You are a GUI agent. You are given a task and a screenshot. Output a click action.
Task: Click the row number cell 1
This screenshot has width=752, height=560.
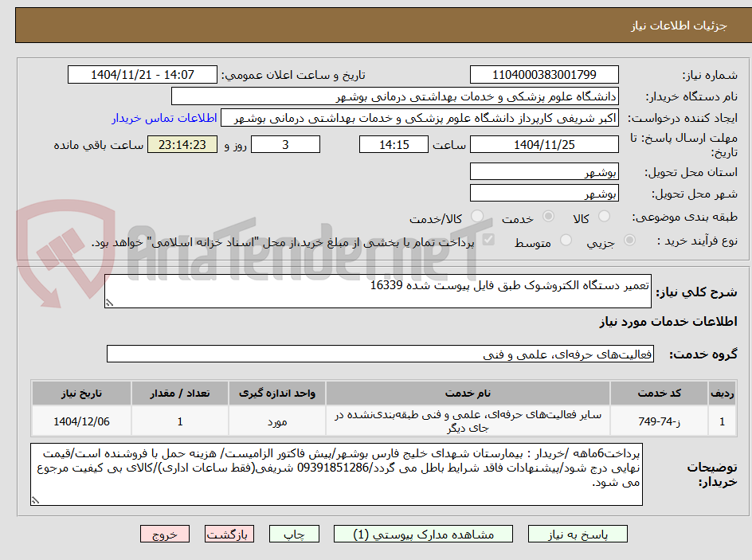[723, 421]
